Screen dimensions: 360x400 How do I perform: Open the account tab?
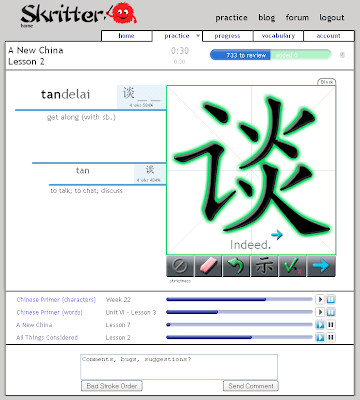(329, 36)
